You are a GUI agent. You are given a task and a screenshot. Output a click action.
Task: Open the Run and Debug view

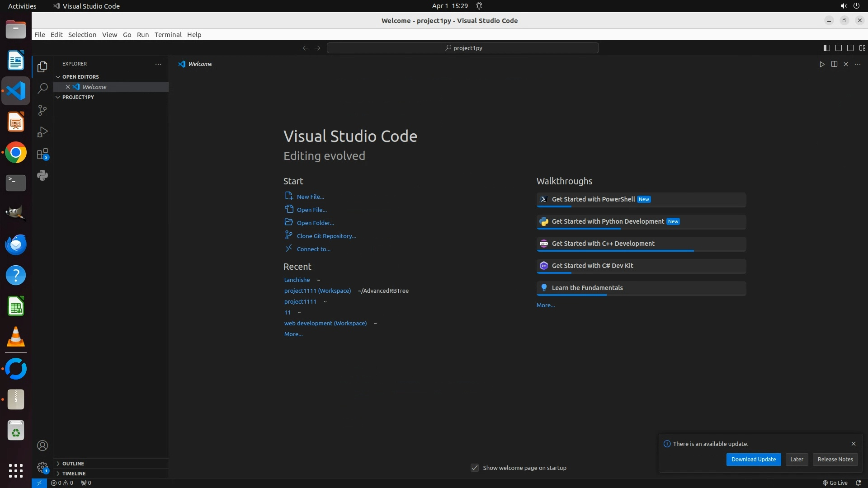42,132
